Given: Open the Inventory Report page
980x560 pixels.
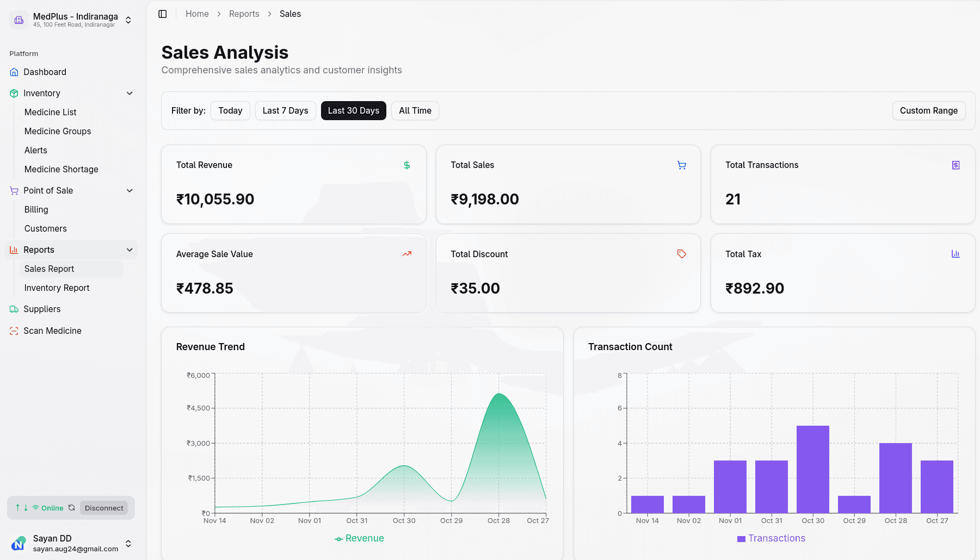Looking at the screenshot, I should pos(57,288).
